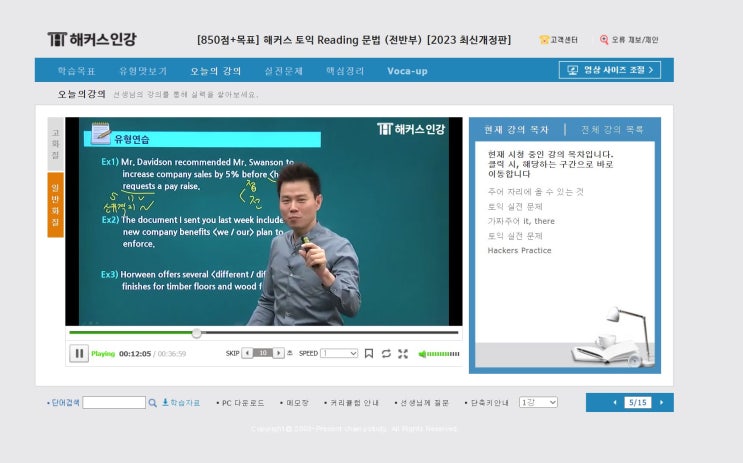
Task: Select the 일반화질 quality tab
Action: [x=55, y=205]
